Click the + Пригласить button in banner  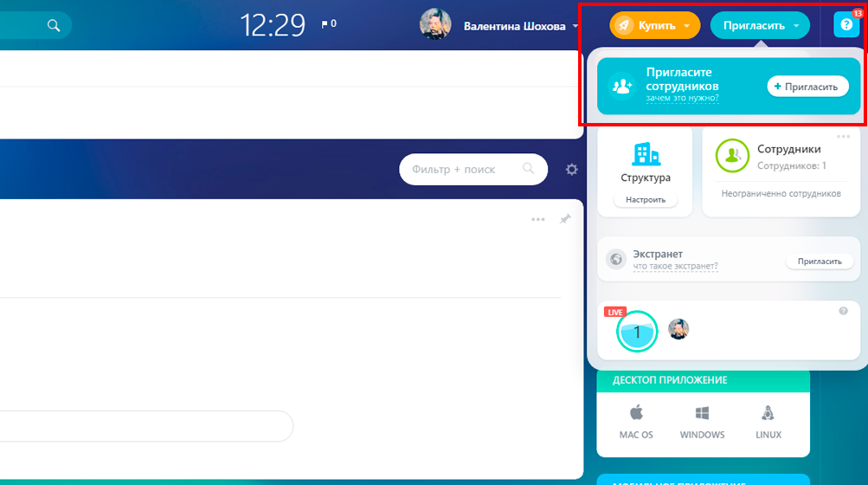coord(807,87)
